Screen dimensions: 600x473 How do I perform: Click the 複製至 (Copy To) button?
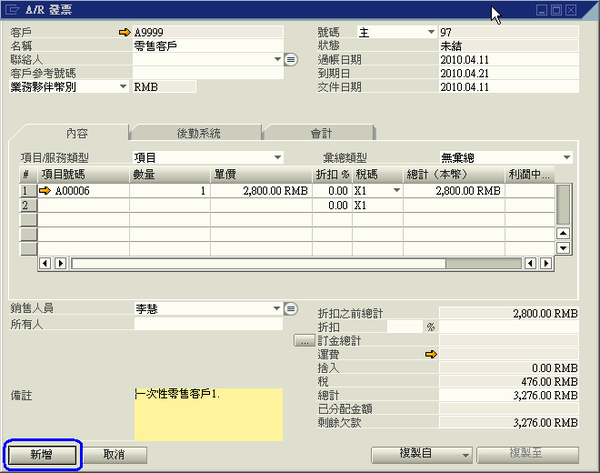[x=527, y=455]
